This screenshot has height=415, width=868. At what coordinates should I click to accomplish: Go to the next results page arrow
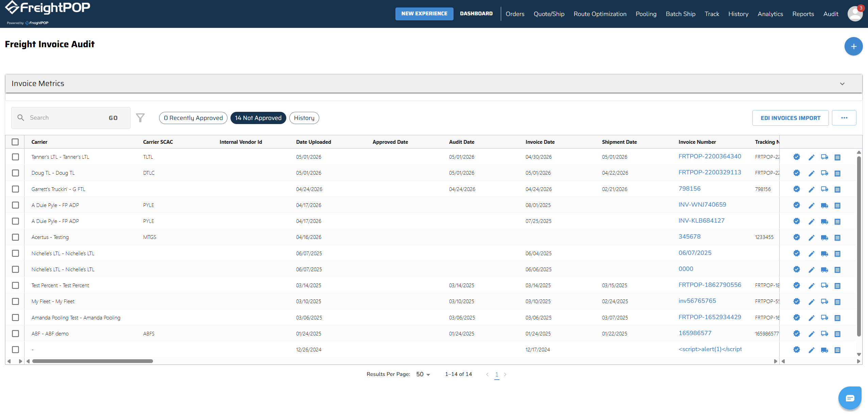[x=505, y=375]
